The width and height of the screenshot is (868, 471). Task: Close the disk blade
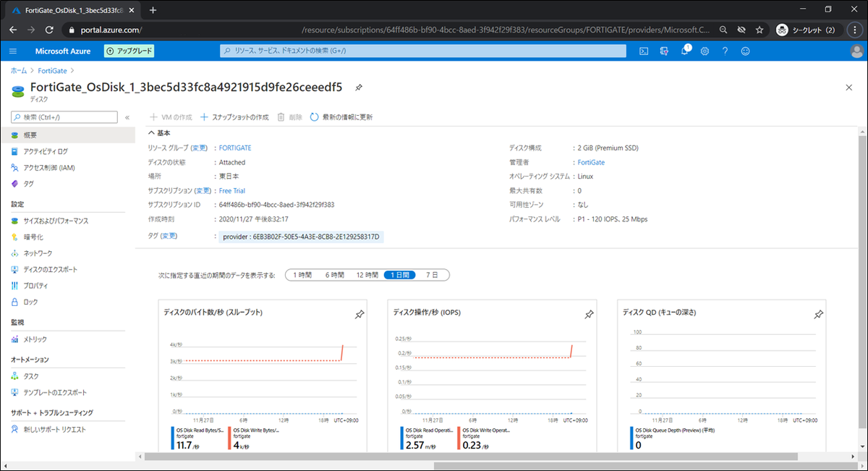[849, 88]
